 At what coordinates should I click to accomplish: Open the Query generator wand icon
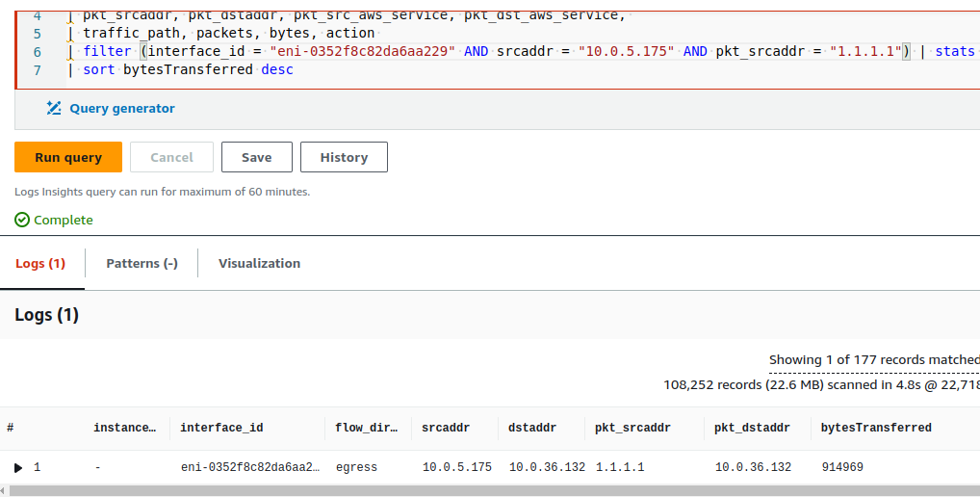54,108
